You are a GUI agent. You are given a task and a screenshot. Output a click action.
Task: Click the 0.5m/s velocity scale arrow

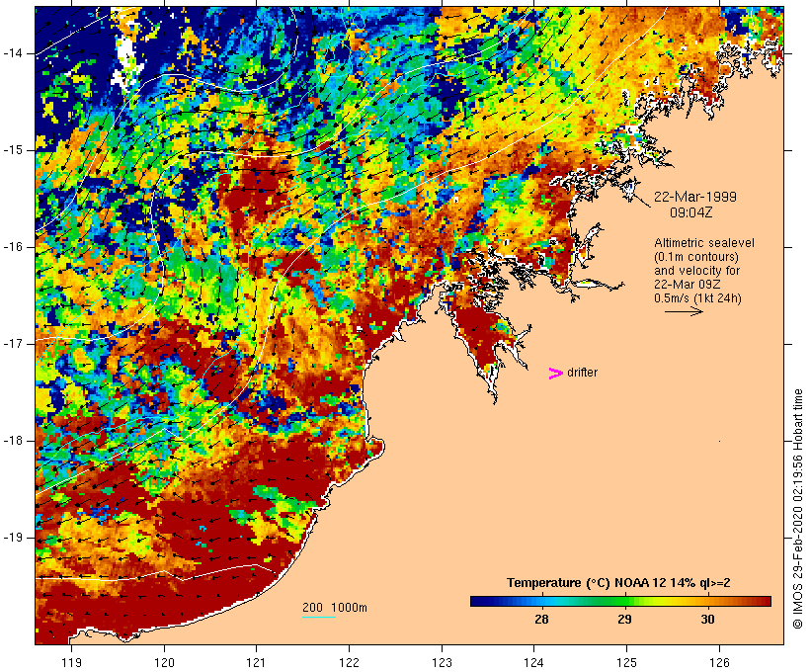pyautogui.click(x=684, y=311)
